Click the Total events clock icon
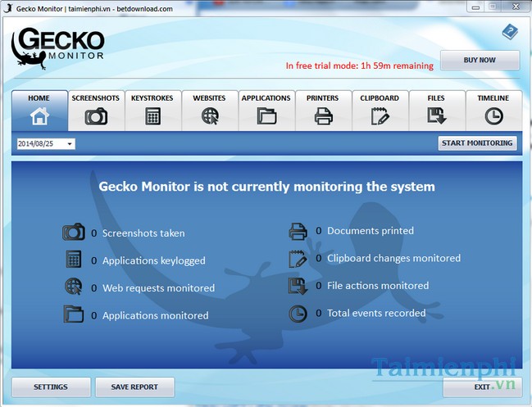Viewport: 532px width, 407px height. pyautogui.click(x=298, y=314)
